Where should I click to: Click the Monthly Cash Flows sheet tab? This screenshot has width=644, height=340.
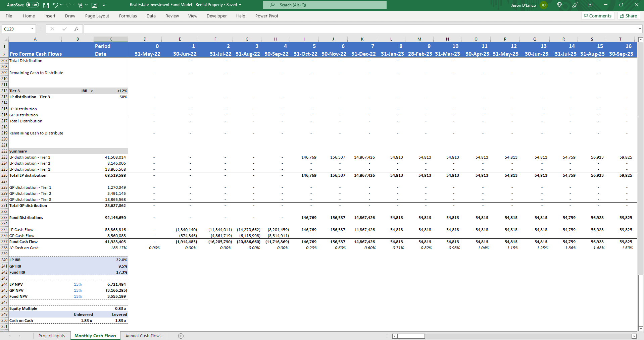(x=95, y=336)
